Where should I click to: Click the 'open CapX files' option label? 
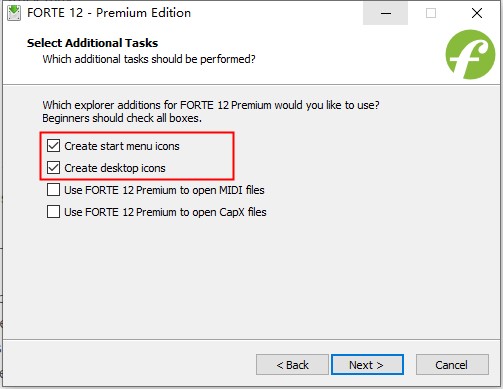pyautogui.click(x=165, y=212)
